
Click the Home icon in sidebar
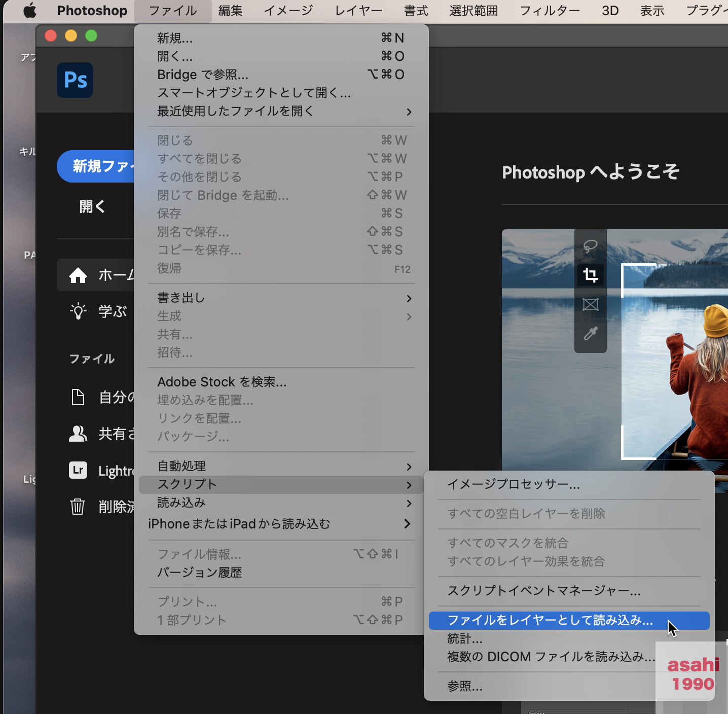click(78, 275)
